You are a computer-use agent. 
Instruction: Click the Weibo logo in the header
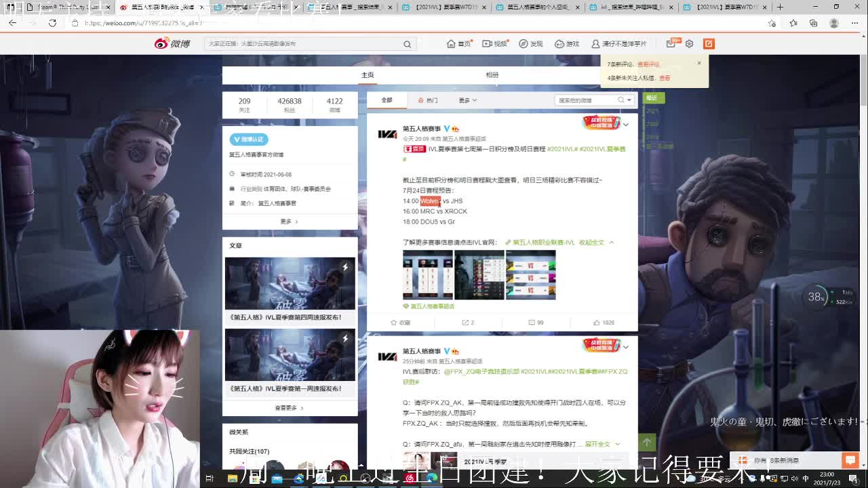pos(172,43)
